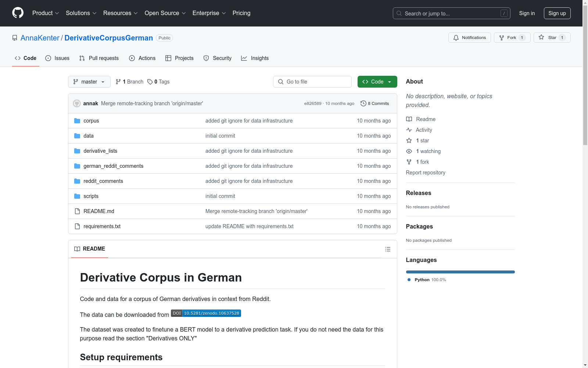Click the corpus folder icon
Image resolution: width=588 pixels, height=368 pixels.
coord(77,121)
